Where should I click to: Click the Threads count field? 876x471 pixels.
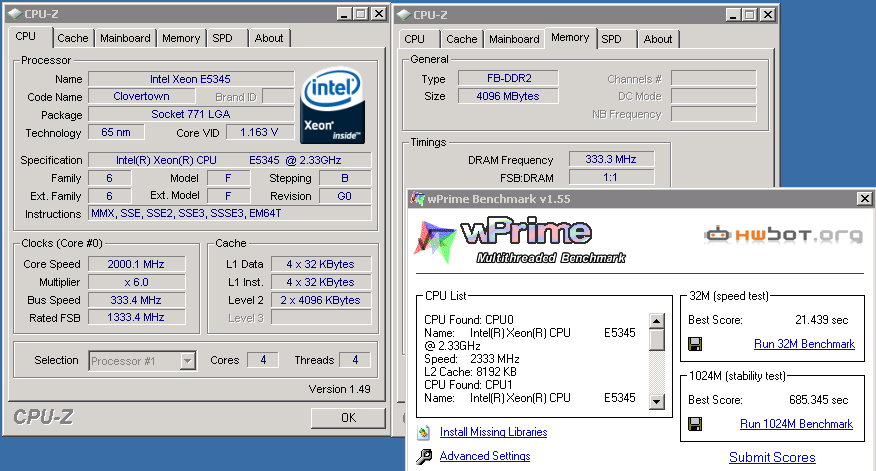[355, 360]
